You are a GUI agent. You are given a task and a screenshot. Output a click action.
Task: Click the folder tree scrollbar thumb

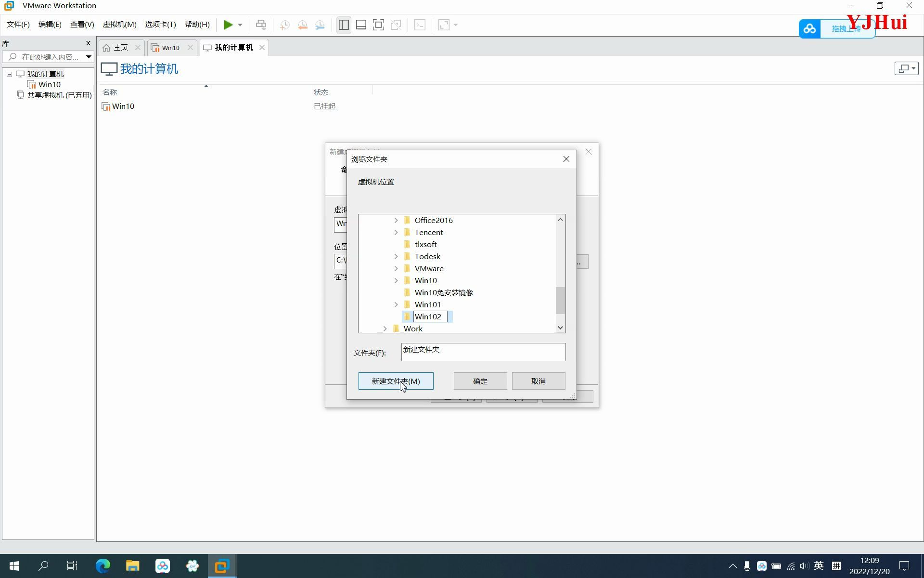click(560, 301)
